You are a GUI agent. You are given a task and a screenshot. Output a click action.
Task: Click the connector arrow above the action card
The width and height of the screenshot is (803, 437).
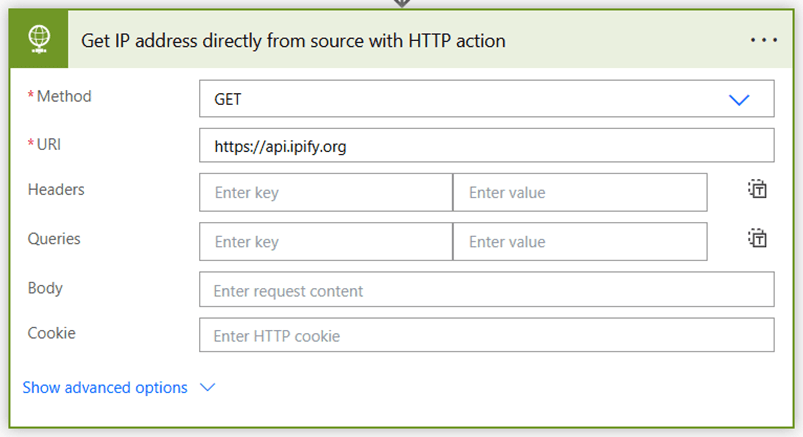pyautogui.click(x=401, y=4)
